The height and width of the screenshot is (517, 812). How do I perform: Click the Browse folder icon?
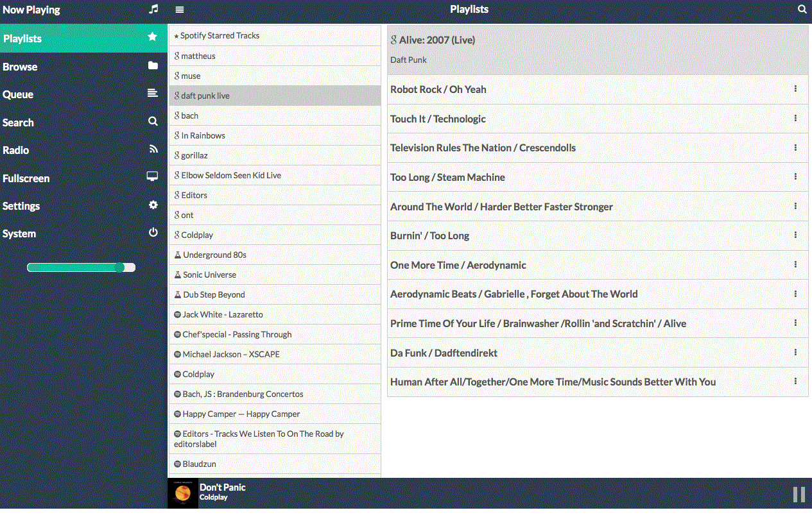(153, 66)
